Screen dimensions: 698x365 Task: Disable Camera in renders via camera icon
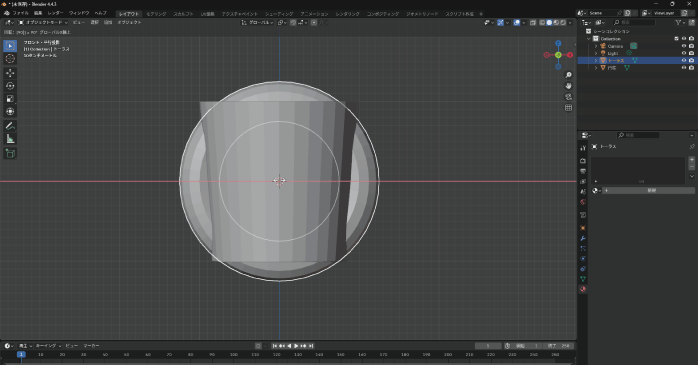(691, 46)
